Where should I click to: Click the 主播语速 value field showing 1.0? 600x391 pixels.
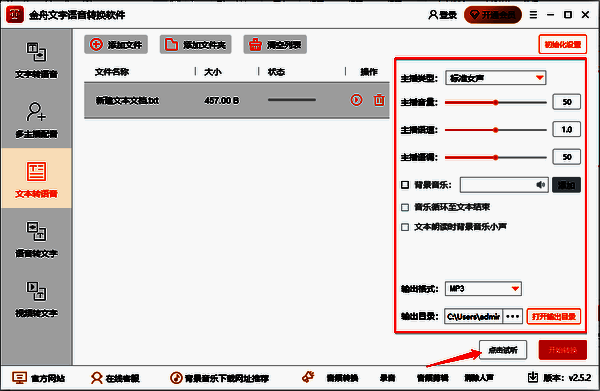[567, 129]
